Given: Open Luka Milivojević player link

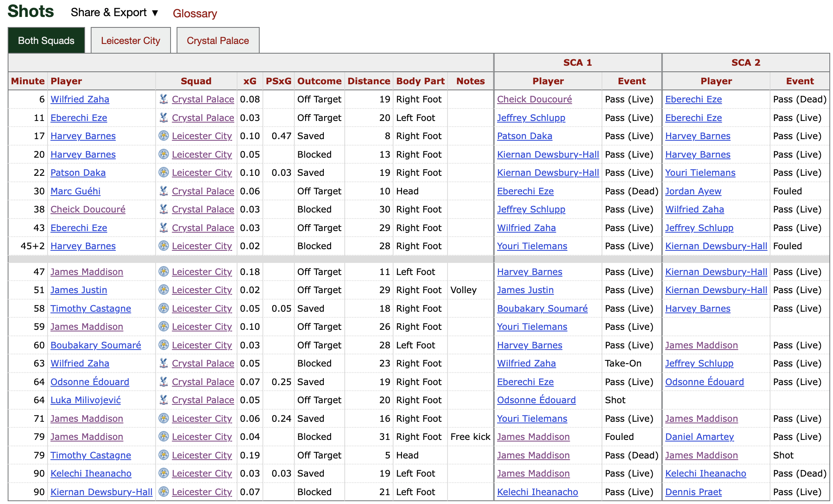Looking at the screenshot, I should (85, 400).
